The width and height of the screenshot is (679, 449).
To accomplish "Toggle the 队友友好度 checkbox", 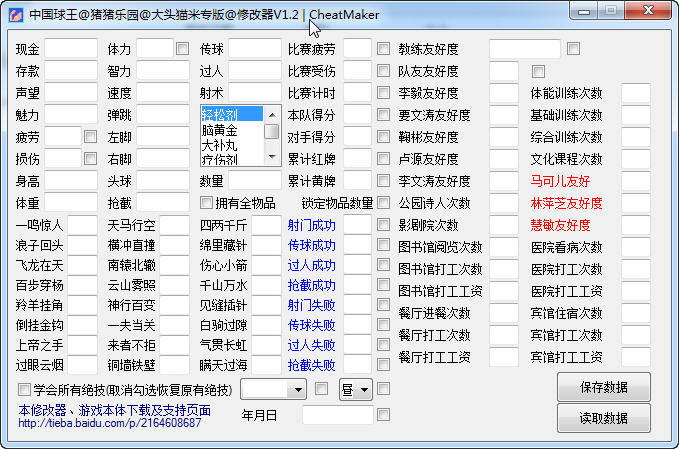I will pyautogui.click(x=538, y=71).
